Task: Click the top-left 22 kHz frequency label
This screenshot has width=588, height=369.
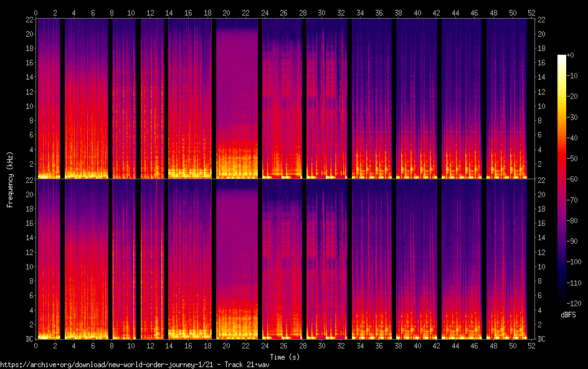Action: pos(27,19)
